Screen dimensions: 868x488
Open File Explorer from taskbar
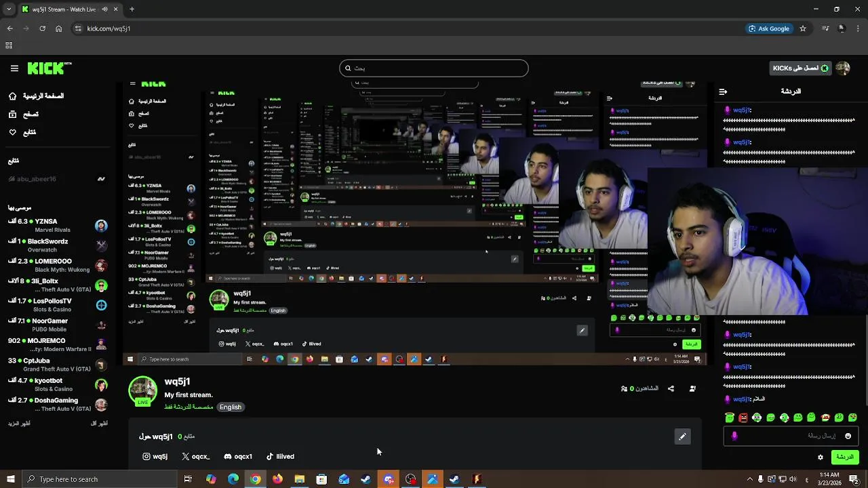click(299, 479)
